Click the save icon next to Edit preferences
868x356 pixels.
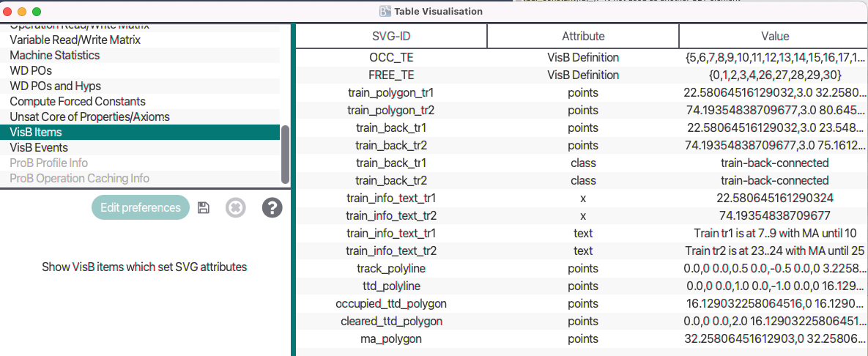tap(204, 207)
